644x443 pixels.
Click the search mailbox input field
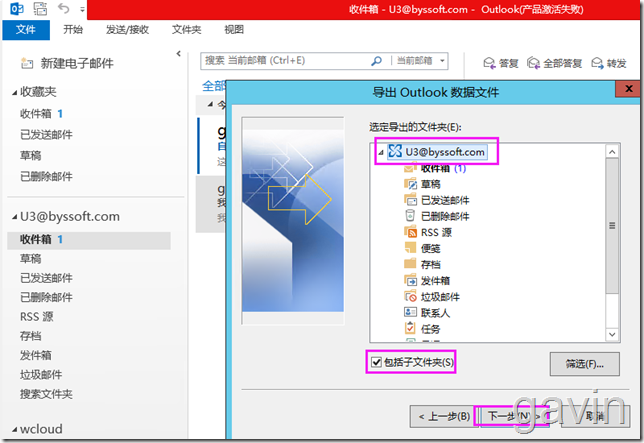pyautogui.click(x=285, y=61)
